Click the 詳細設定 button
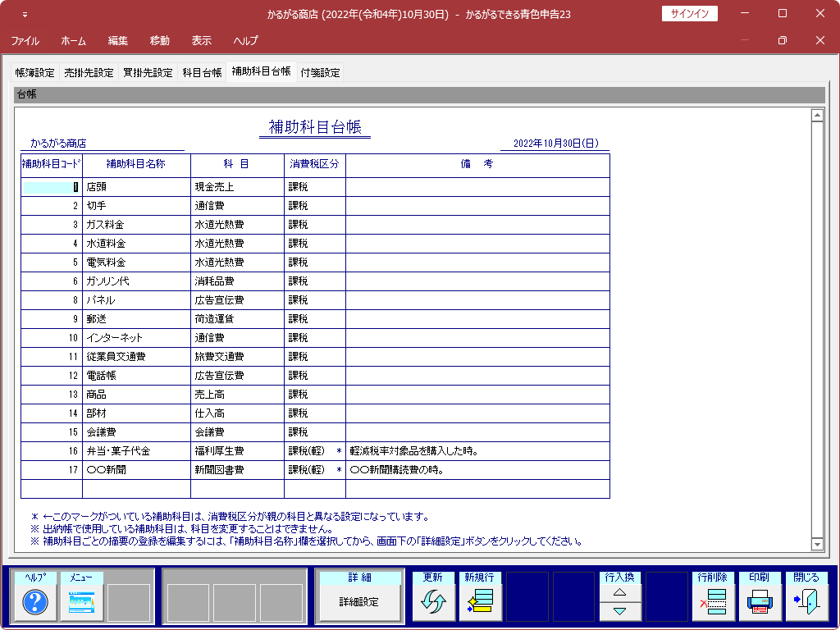The image size is (840, 630). 359,602
